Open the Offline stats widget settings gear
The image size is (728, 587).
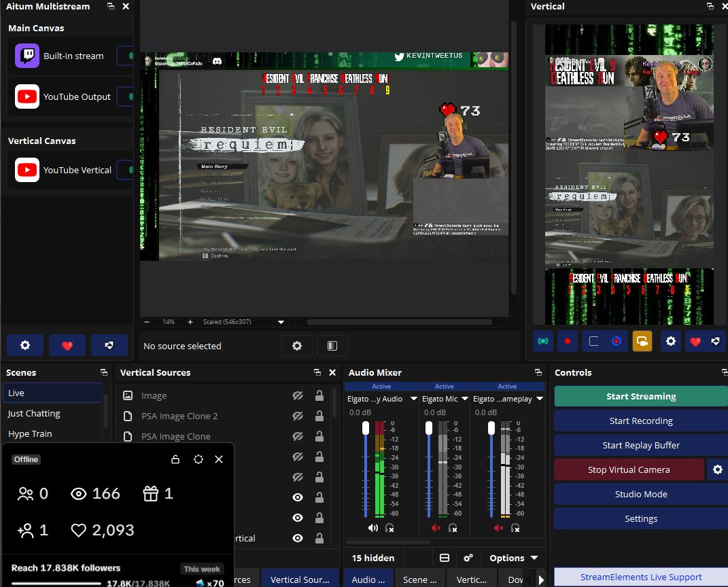point(198,459)
